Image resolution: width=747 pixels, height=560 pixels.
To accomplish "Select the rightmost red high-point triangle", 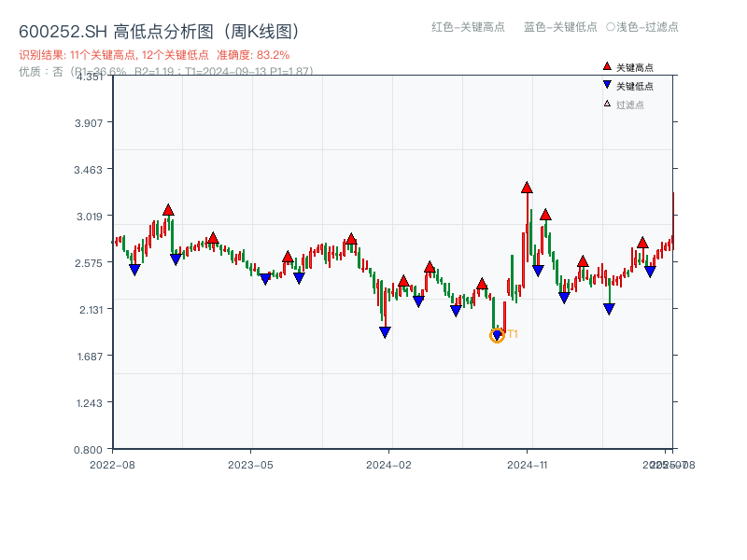I will [x=642, y=243].
